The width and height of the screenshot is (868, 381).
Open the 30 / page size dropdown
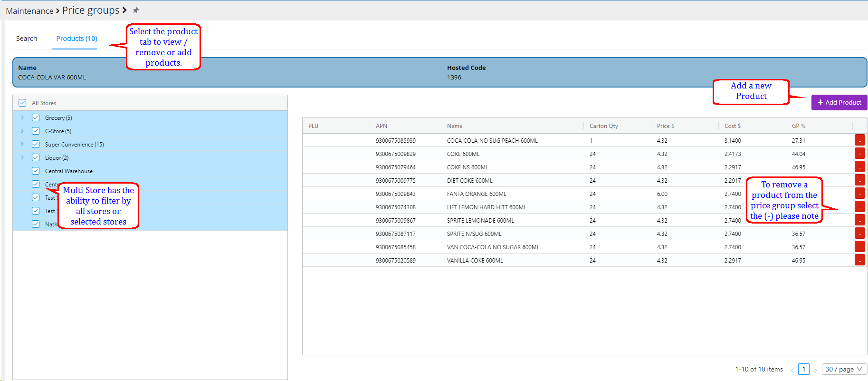844,369
